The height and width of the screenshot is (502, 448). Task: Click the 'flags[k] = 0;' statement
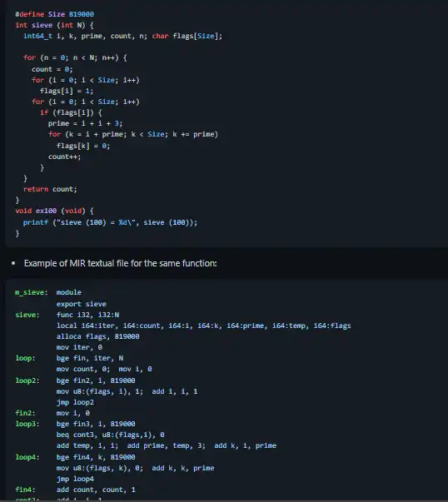click(83, 146)
